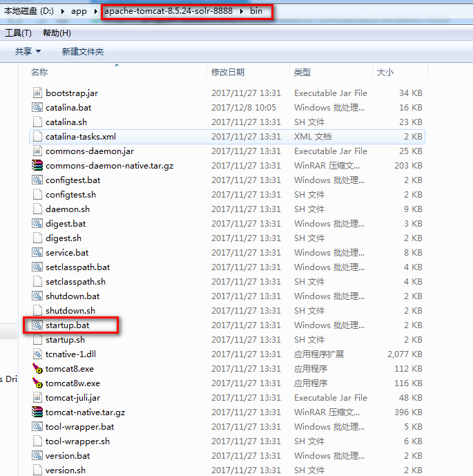Screen dimensions: 473x476
Task: Click the commons-daemon-native.tar.gz WinRAR icon
Action: 37,165
